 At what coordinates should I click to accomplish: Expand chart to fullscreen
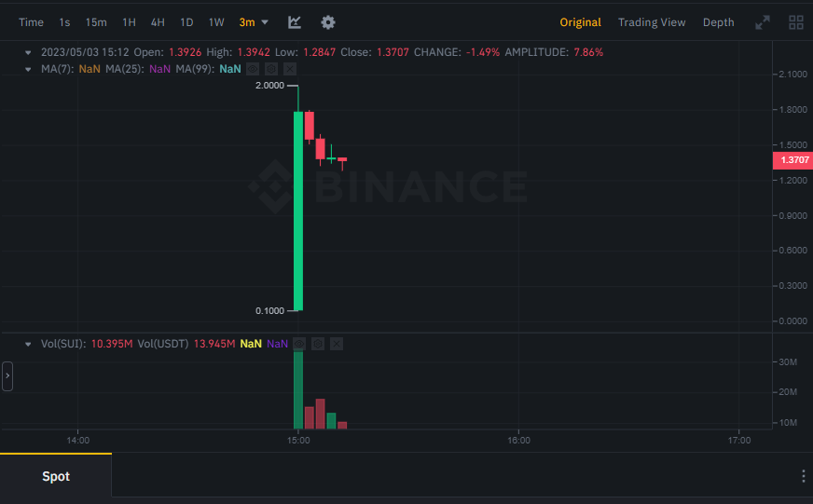tap(763, 22)
